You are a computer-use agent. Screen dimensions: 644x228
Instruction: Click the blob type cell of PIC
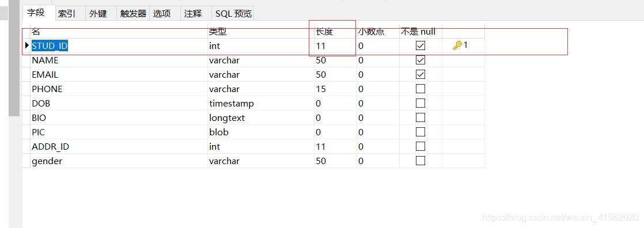[261, 132]
